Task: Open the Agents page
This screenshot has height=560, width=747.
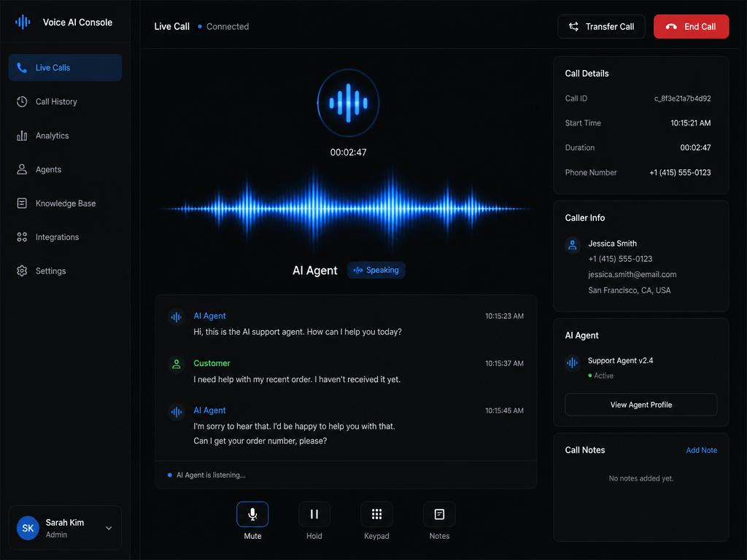Action: (x=65, y=169)
